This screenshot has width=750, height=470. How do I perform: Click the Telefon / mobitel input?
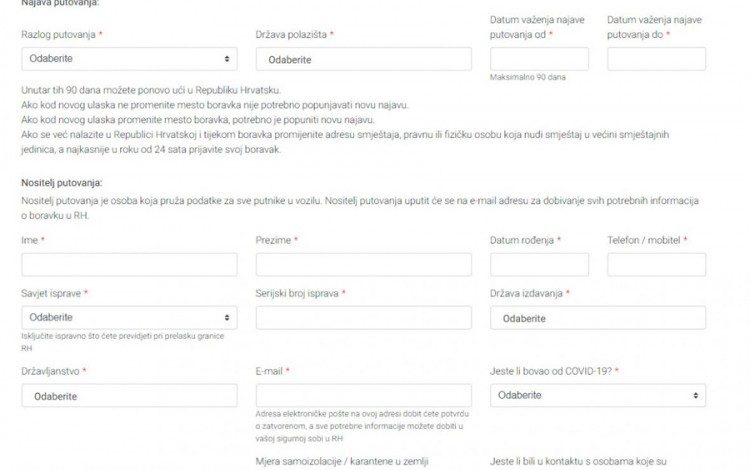pos(656,264)
